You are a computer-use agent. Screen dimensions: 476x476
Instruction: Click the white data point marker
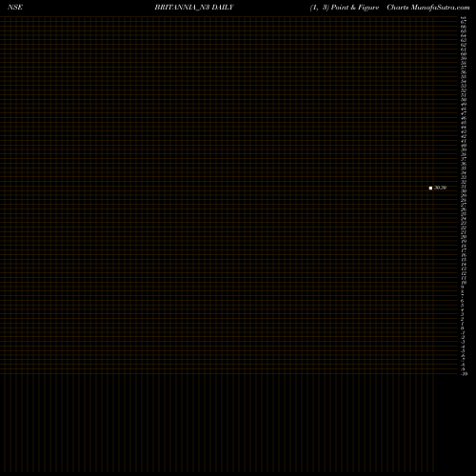coord(430,188)
